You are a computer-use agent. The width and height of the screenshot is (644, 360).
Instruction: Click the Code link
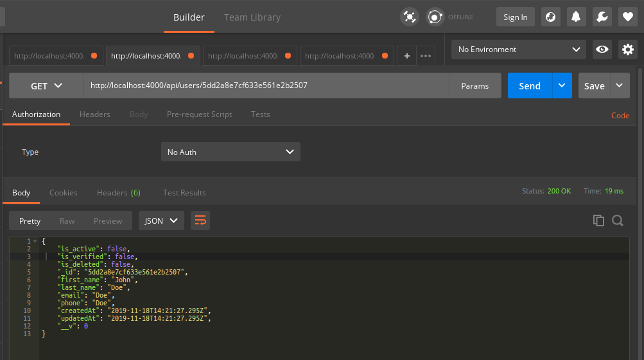pos(620,116)
